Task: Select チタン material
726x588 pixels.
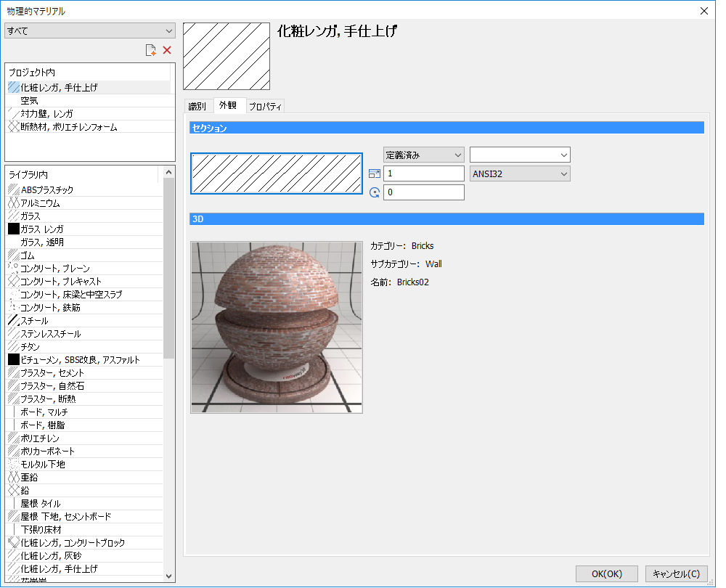Action: pos(85,346)
